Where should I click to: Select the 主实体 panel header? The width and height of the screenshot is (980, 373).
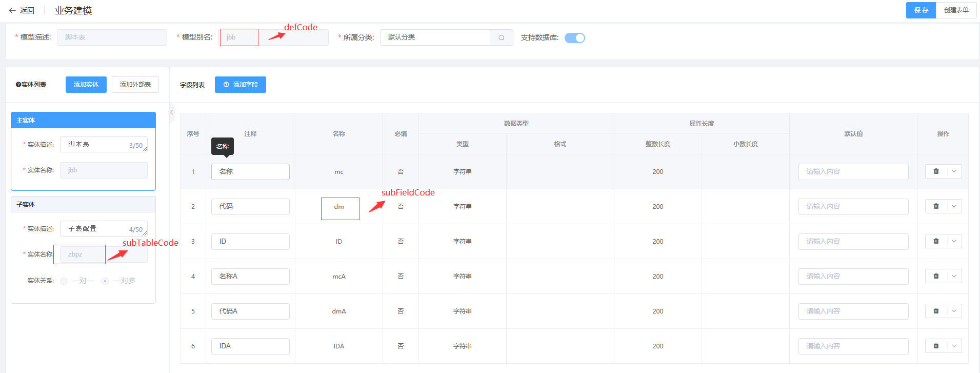click(83, 120)
